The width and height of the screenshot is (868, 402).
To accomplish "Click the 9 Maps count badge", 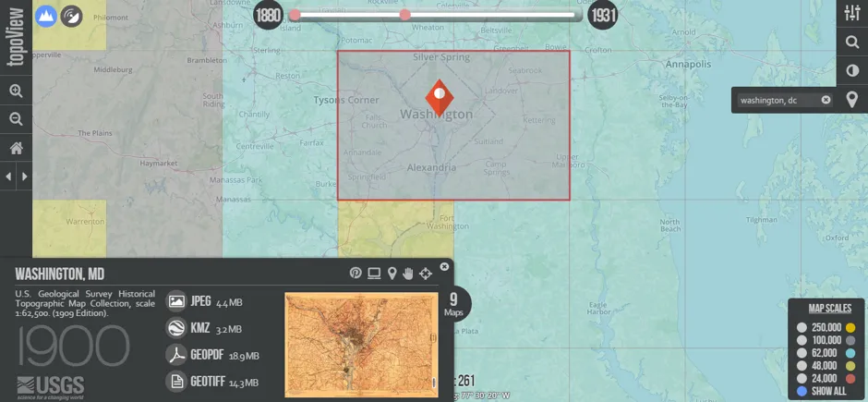I will click(455, 303).
